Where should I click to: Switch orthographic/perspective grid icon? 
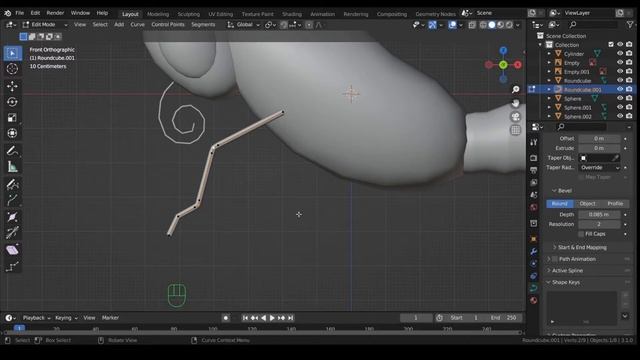point(516,130)
